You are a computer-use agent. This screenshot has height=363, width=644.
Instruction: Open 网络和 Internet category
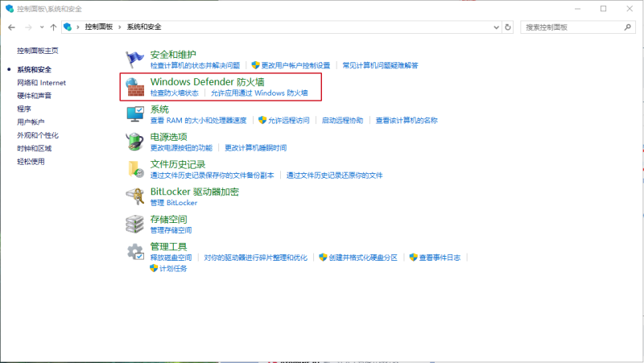pos(41,83)
